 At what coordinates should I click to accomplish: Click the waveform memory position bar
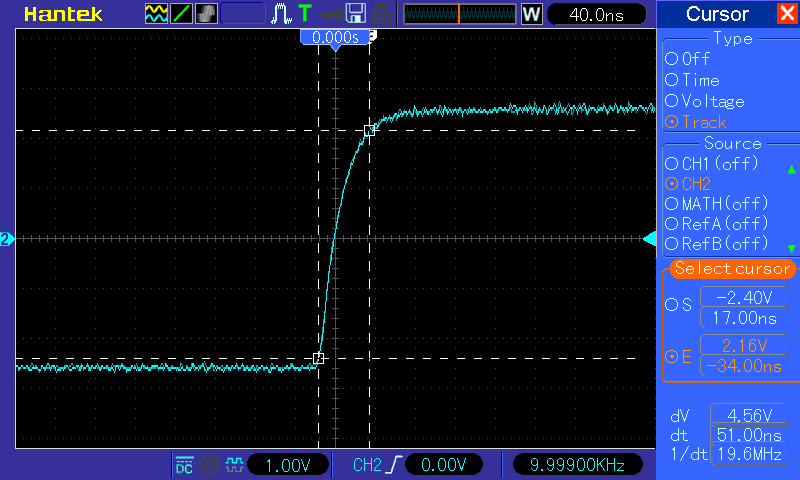click(460, 14)
